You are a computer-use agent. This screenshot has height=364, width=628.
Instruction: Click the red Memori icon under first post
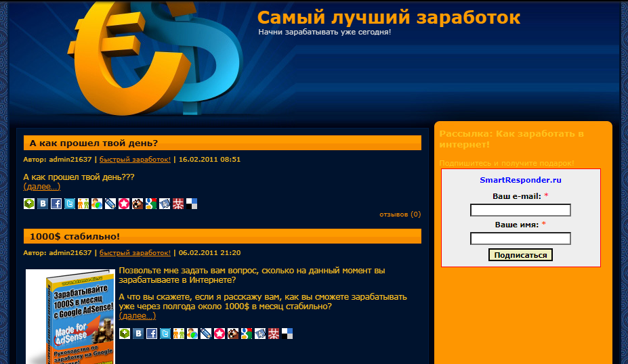click(x=178, y=204)
